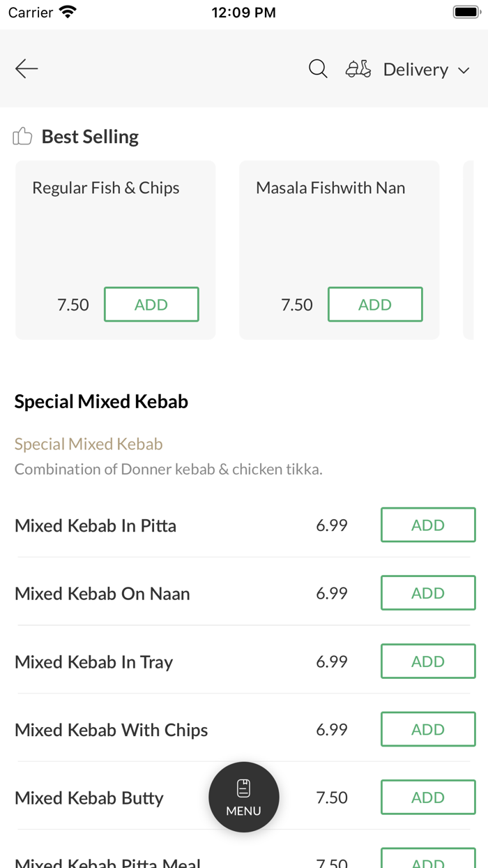
Task: Add Mixed Kebab On Naan
Action: (x=428, y=593)
